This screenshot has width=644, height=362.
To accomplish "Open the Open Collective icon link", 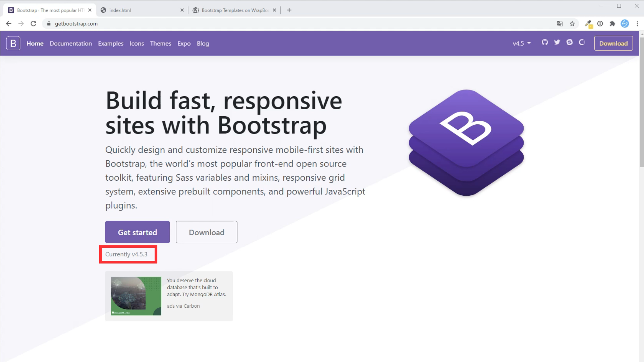I will tap(582, 42).
